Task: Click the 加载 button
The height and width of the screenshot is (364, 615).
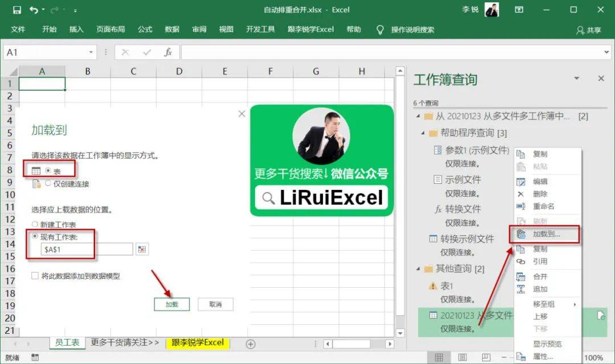Action: pyautogui.click(x=172, y=304)
